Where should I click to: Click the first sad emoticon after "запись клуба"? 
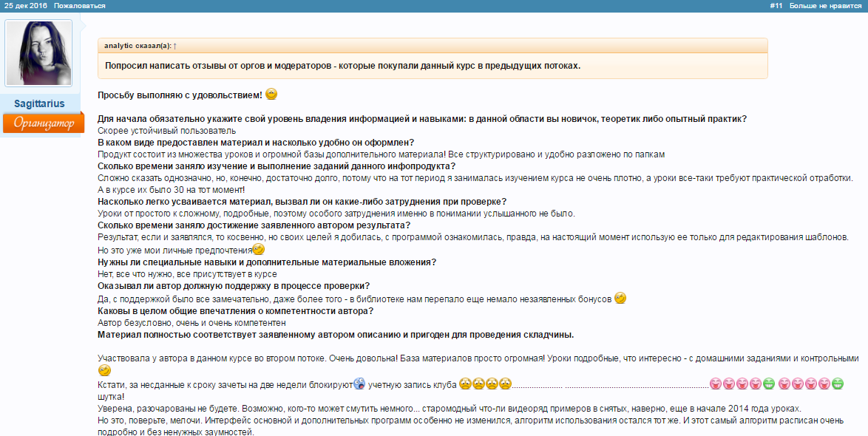[465, 384]
